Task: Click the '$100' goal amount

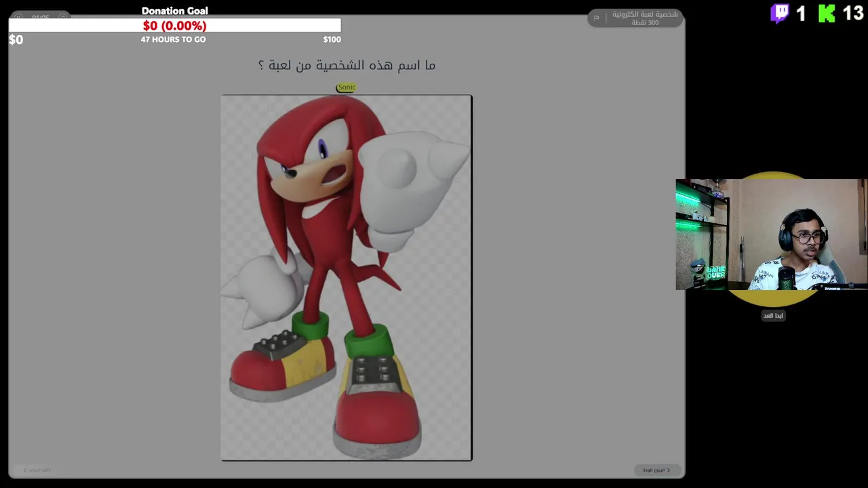Action: coord(332,39)
